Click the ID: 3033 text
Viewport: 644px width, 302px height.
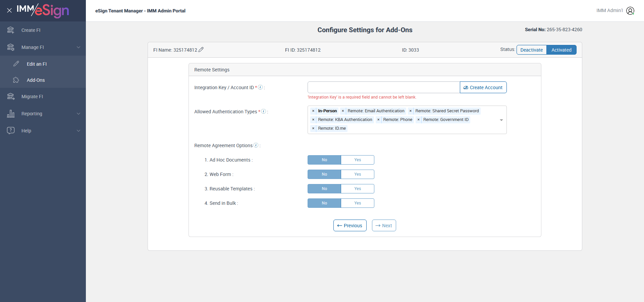411,50
